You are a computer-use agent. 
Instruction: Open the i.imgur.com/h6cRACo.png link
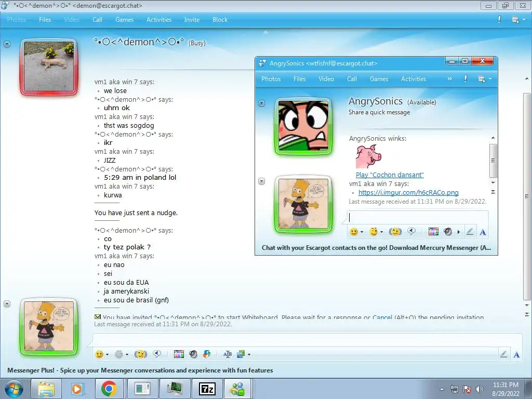tap(408, 192)
